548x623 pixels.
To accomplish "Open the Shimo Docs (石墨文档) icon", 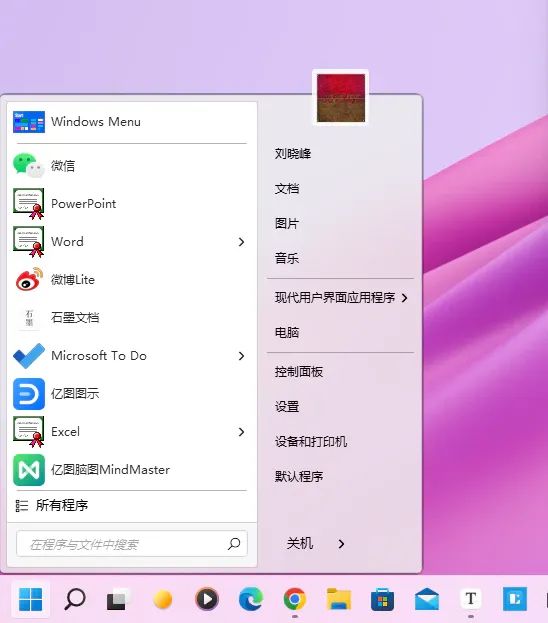I will pos(29,318).
